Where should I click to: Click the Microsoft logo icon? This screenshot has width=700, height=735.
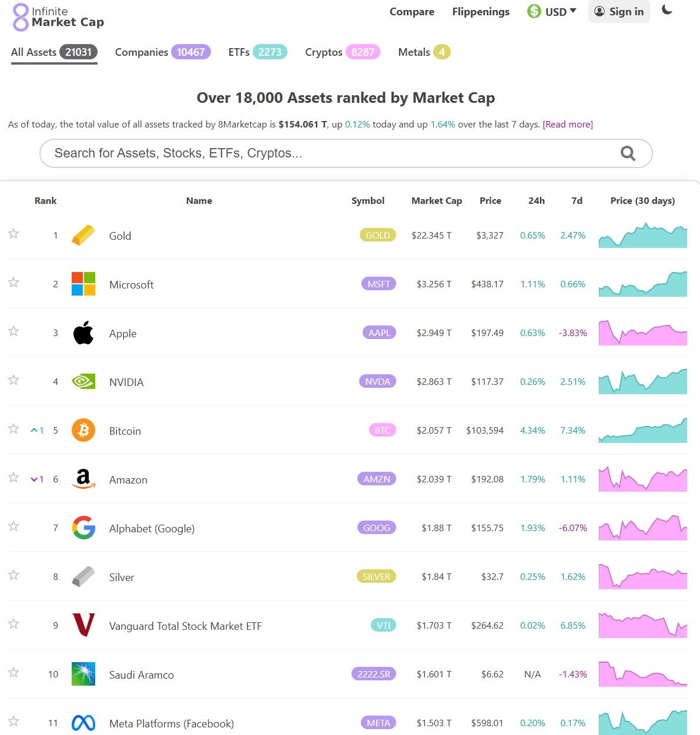coord(83,284)
